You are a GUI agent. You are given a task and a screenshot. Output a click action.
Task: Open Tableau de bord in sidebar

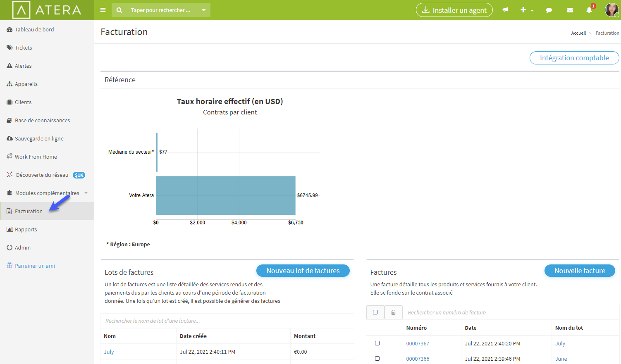click(34, 29)
